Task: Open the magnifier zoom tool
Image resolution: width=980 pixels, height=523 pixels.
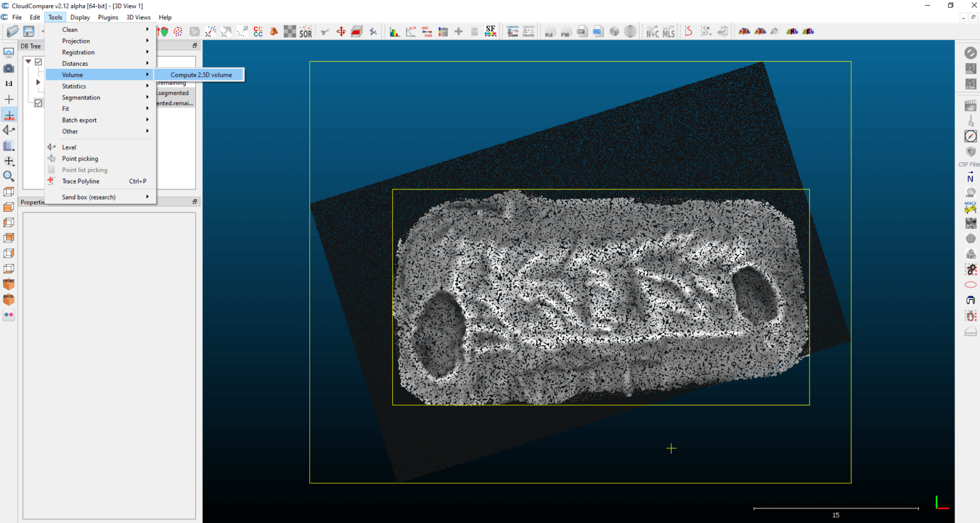Action: pyautogui.click(x=9, y=176)
